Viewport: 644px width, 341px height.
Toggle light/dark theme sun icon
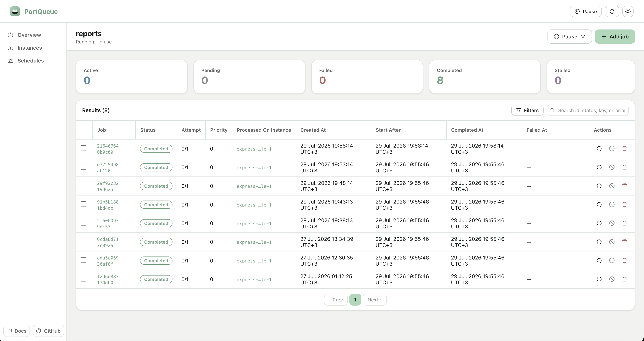[628, 12]
